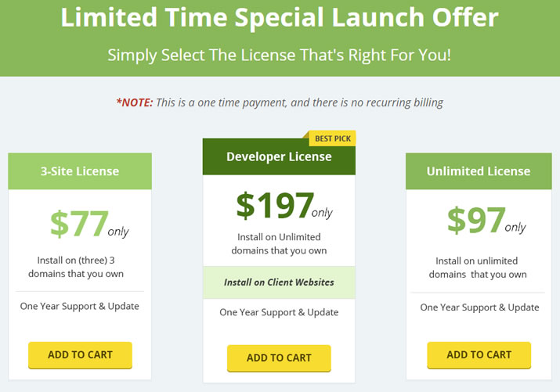Screen dimensions: 560x392
Task: Click the BEST PICK badge
Action: coord(333,138)
